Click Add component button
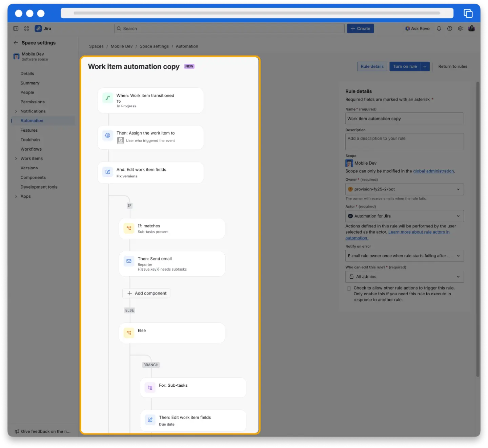Viewport: 488px width, 448px height. pos(146,293)
